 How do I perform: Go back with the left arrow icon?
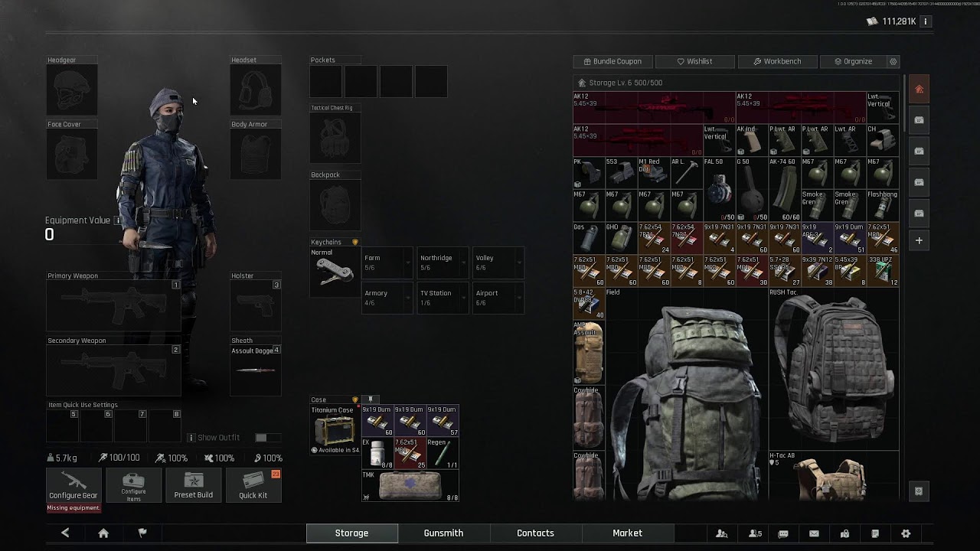point(65,533)
